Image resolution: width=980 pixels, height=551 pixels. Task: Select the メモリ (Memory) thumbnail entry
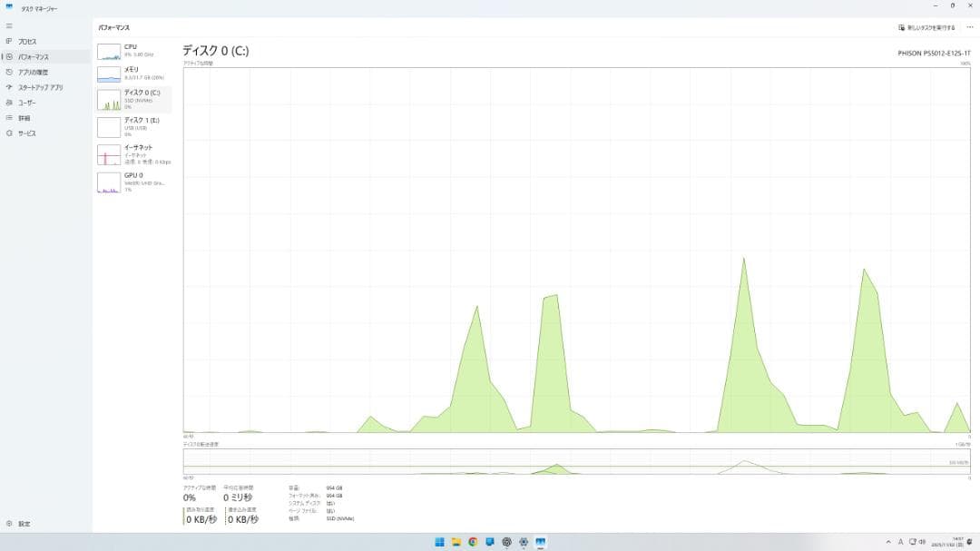pyautogui.click(x=133, y=74)
